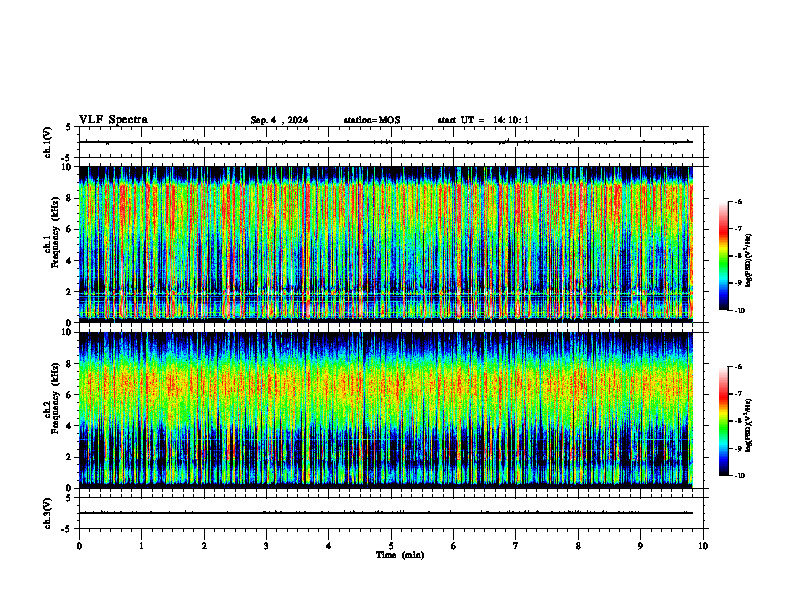Click the ch.2 spectrogram panel
Screen dimensions: 792x612
click(x=386, y=410)
